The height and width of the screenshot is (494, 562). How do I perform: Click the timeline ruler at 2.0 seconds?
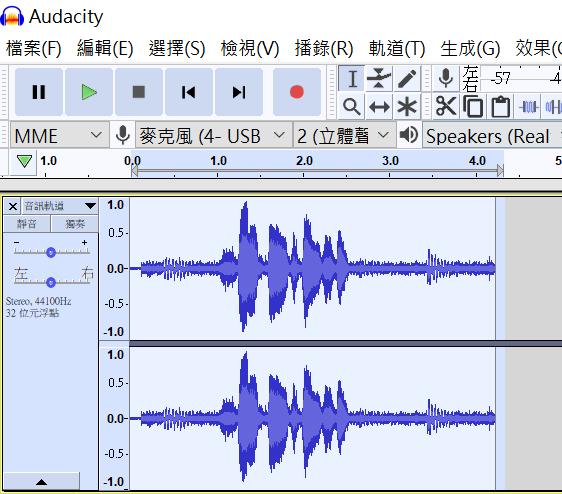click(x=304, y=161)
